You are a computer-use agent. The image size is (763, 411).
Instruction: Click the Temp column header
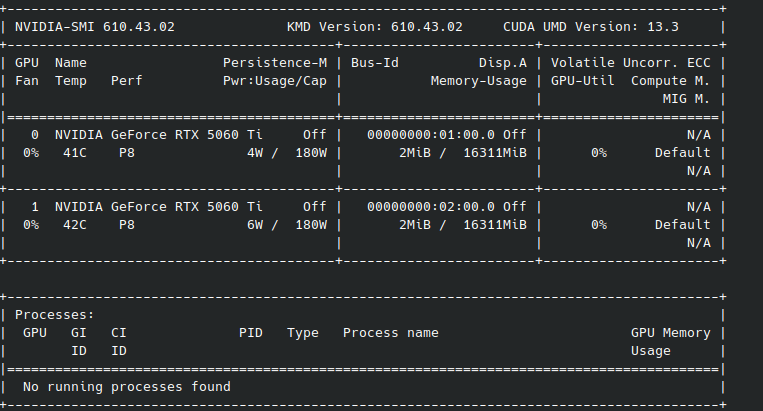[x=71, y=81]
